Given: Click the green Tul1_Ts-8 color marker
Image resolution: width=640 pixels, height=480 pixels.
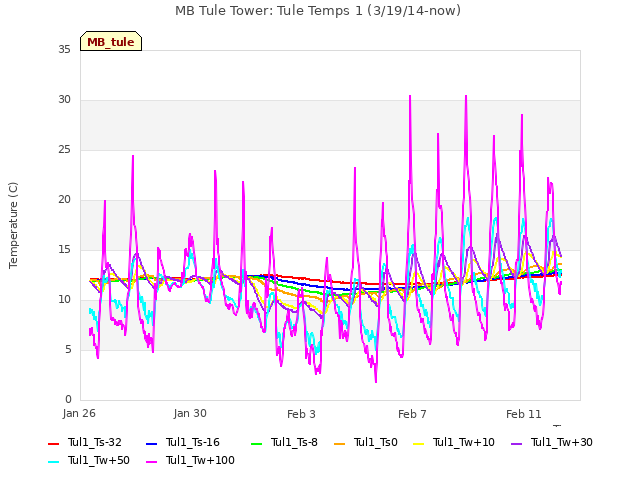Looking at the screenshot, I should pos(256,444).
